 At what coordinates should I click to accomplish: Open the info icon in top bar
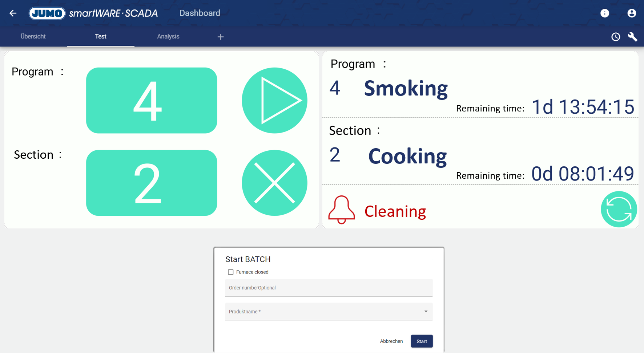click(604, 13)
